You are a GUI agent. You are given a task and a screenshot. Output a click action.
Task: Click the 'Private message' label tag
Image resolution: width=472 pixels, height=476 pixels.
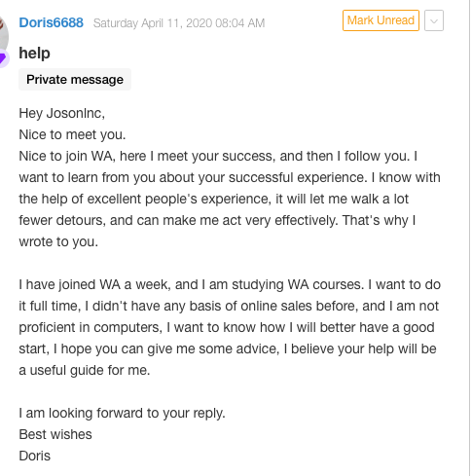(x=75, y=80)
